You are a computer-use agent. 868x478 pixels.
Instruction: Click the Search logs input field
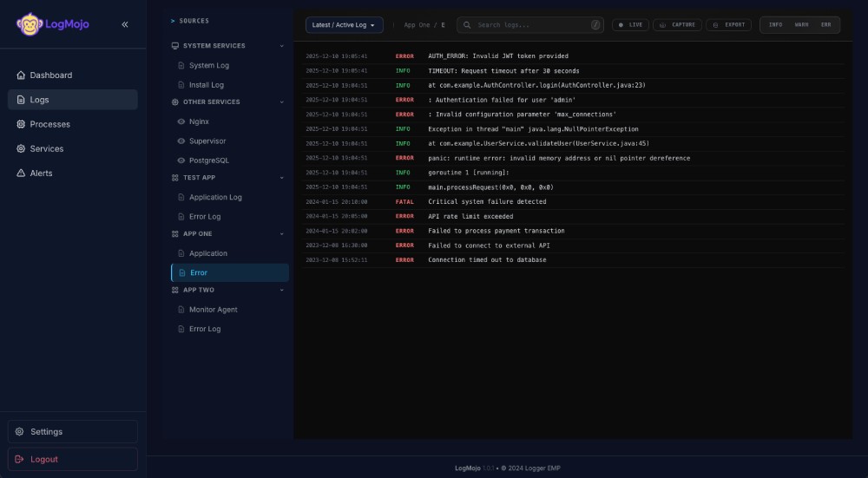(x=530, y=25)
